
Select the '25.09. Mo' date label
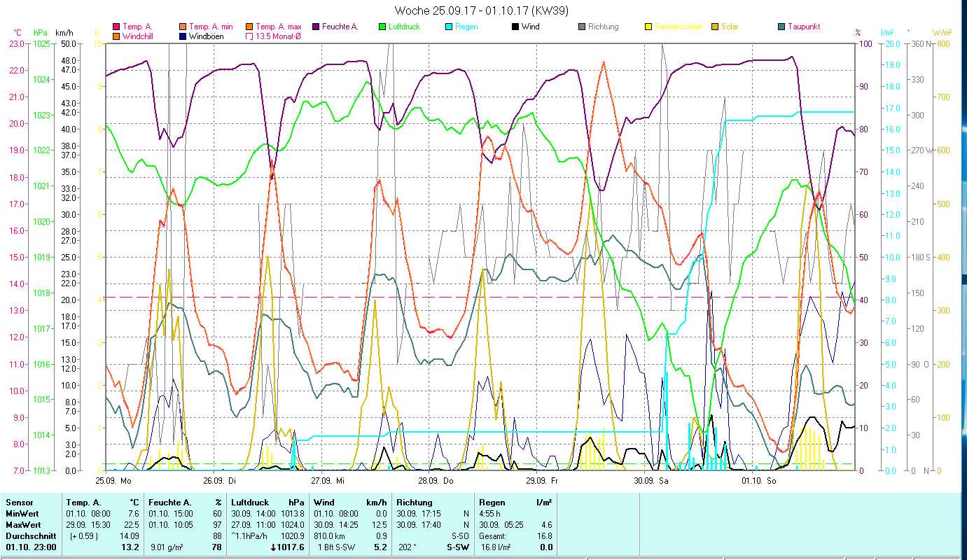tap(113, 481)
